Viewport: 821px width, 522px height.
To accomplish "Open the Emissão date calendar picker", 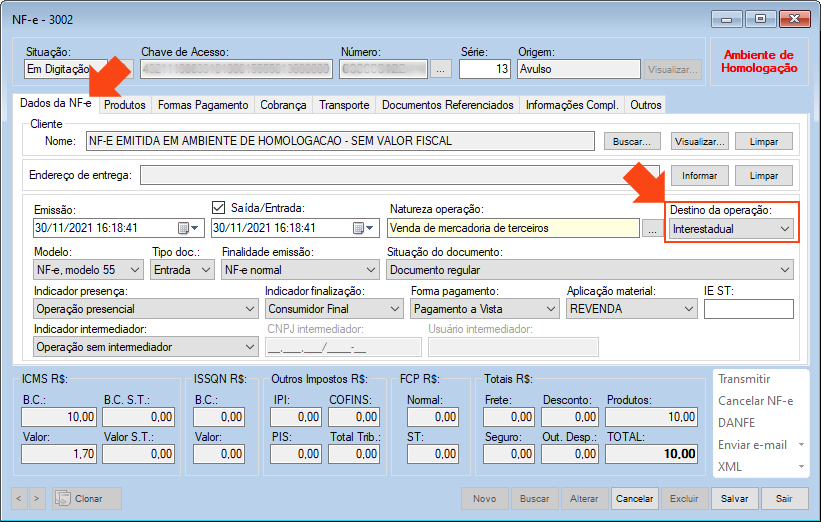I will click(184, 228).
